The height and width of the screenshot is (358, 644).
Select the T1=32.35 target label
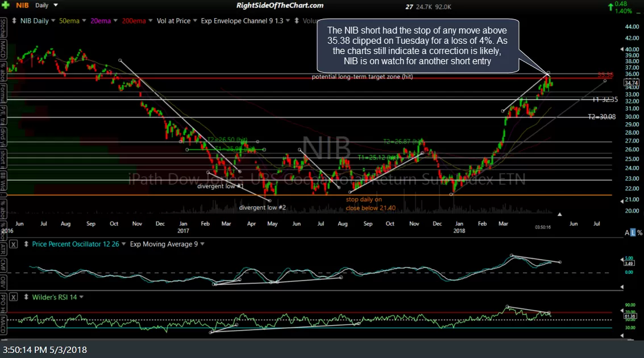(x=605, y=99)
